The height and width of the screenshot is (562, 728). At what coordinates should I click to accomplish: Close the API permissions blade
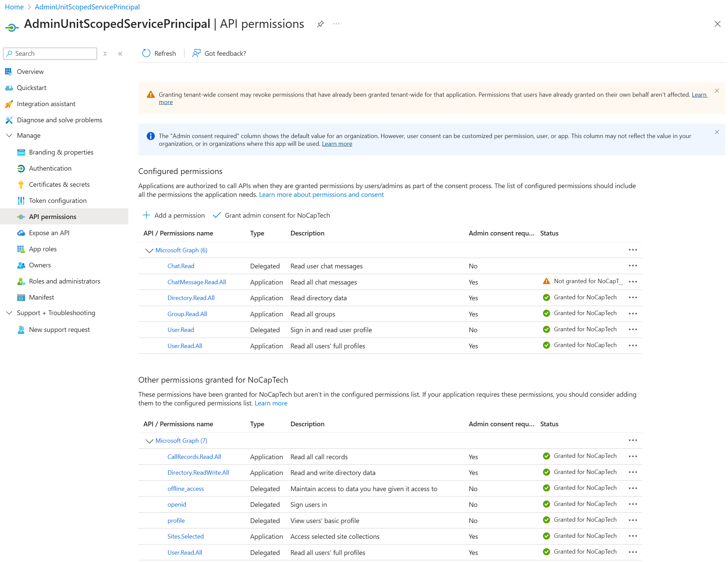tap(717, 24)
